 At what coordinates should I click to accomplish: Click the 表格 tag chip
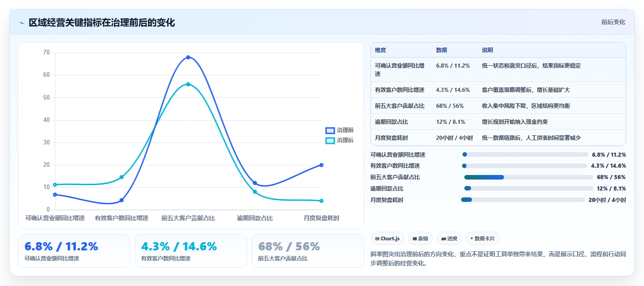(x=420, y=238)
